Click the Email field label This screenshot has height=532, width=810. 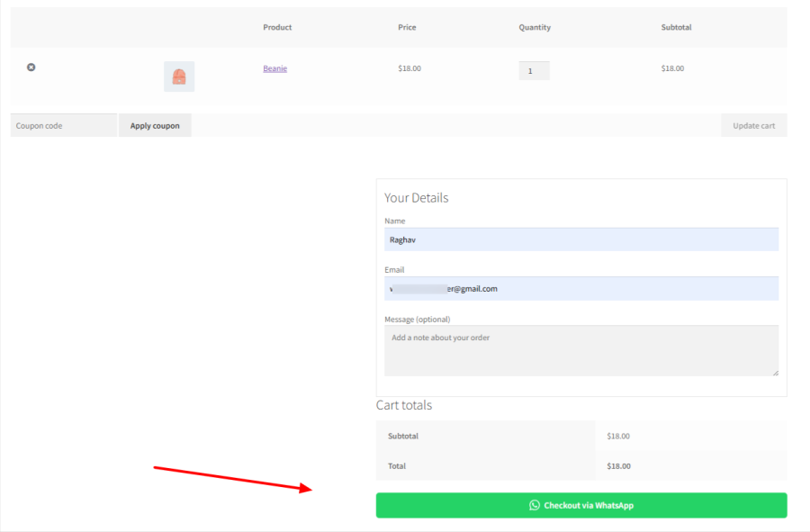click(x=394, y=270)
